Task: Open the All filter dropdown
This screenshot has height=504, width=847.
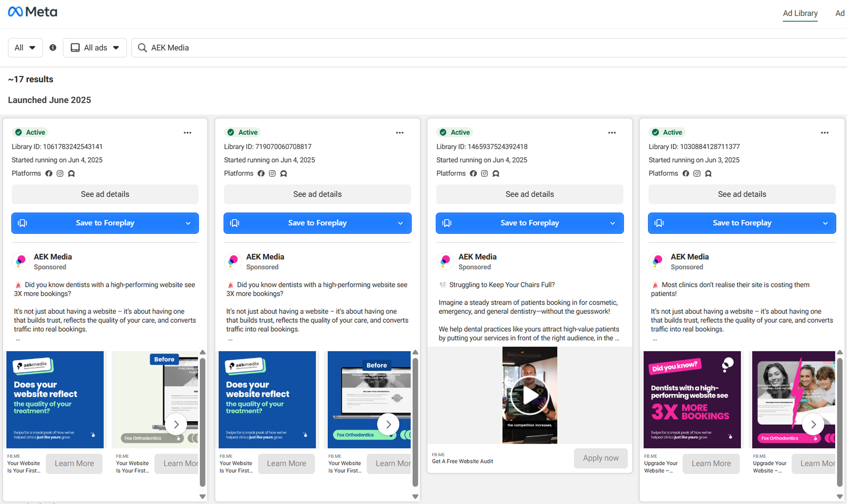Action: pyautogui.click(x=25, y=47)
